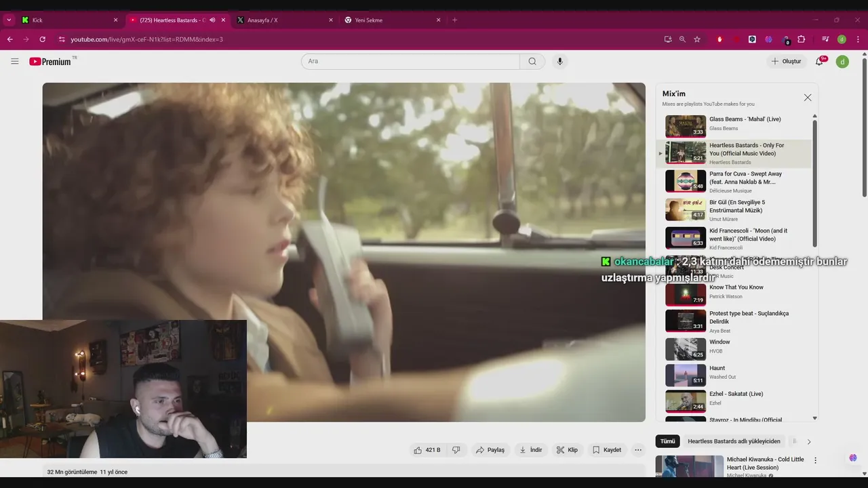Screen dimensions: 868x488
Task: Switch to the Yeni Sekme tab
Action: click(393, 20)
